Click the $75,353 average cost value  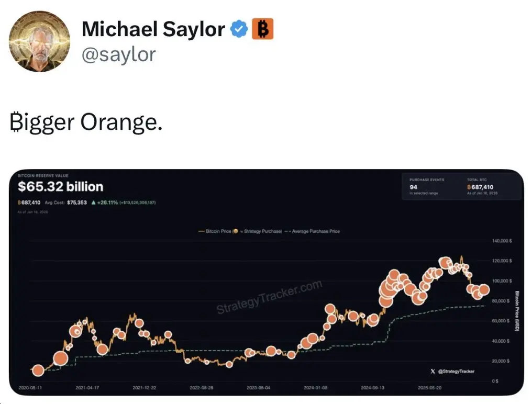tap(77, 203)
